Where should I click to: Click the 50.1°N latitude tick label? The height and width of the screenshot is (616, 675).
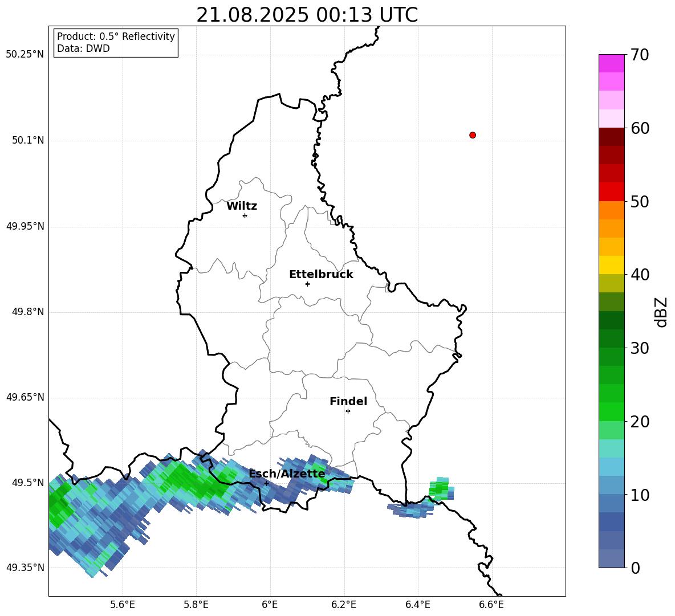point(28,140)
